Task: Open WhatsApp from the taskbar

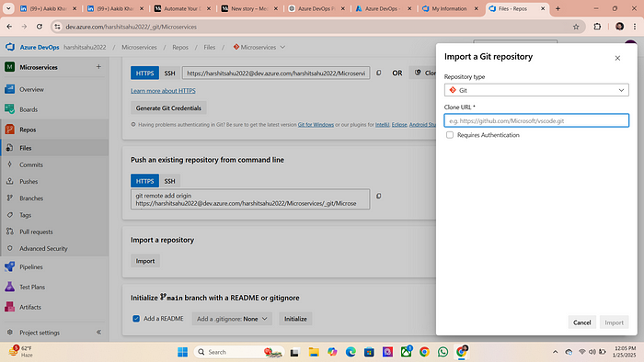Action: click(x=443, y=352)
